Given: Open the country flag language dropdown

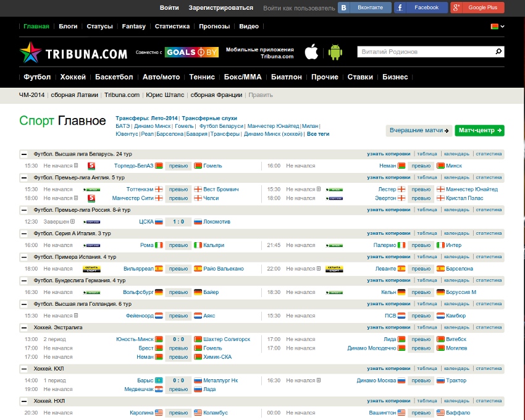Looking at the screenshot, I should [x=497, y=27].
